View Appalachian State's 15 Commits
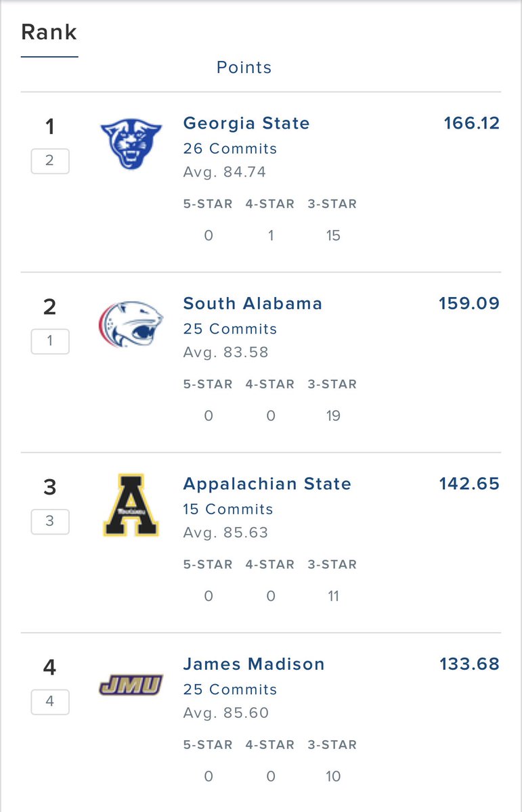Viewport: 522px width, 812px height. pos(228,509)
